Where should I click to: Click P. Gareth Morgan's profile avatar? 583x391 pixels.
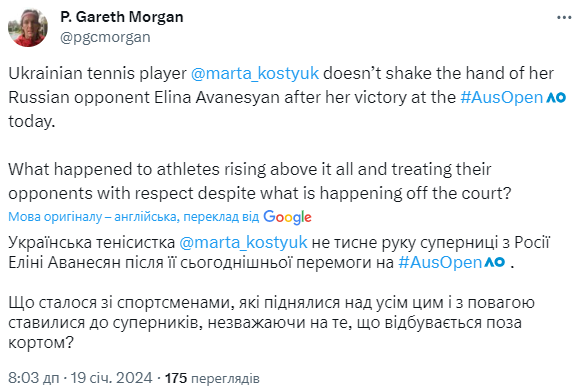[x=28, y=28]
